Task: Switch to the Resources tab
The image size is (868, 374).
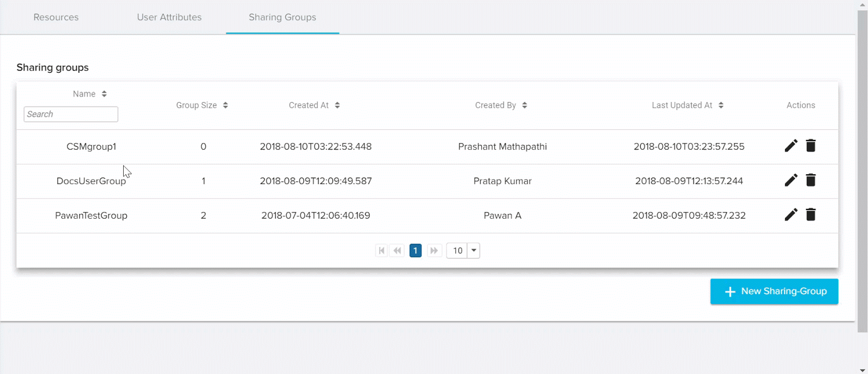Action: (56, 17)
